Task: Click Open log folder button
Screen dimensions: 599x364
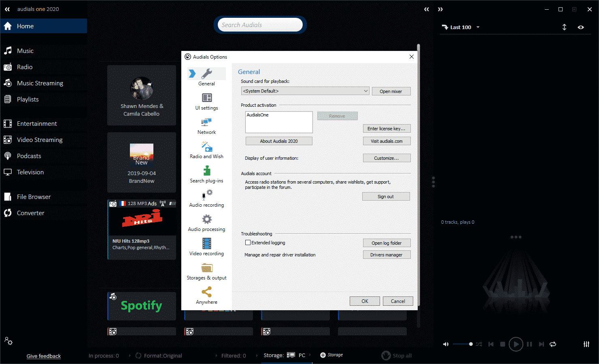Action: [387, 243]
